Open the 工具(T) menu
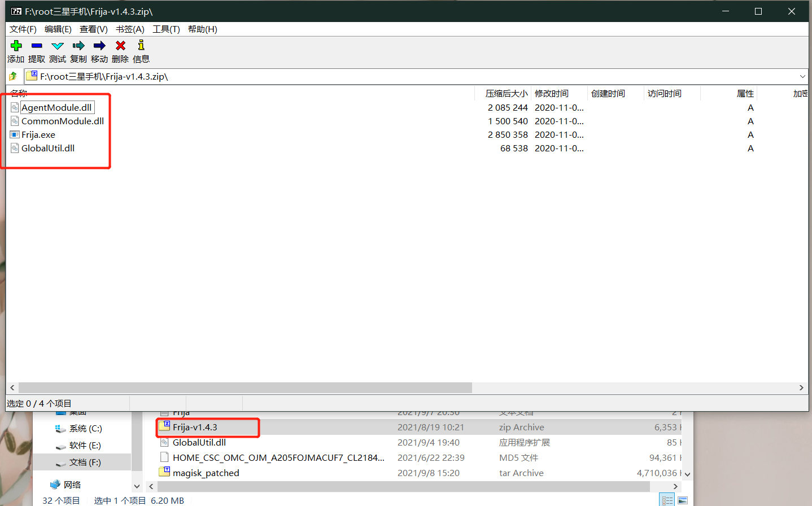812x506 pixels. click(x=166, y=29)
